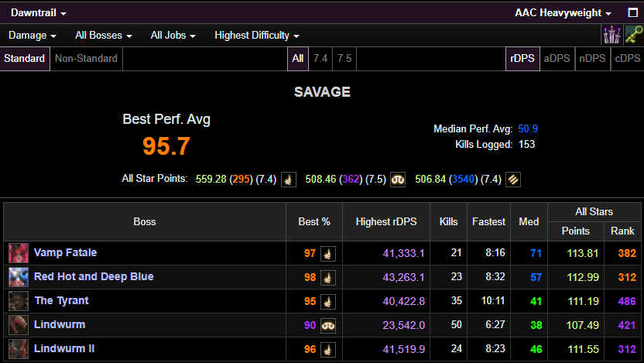
Task: Click the job icon next to 508.46 points
Action: (x=398, y=180)
